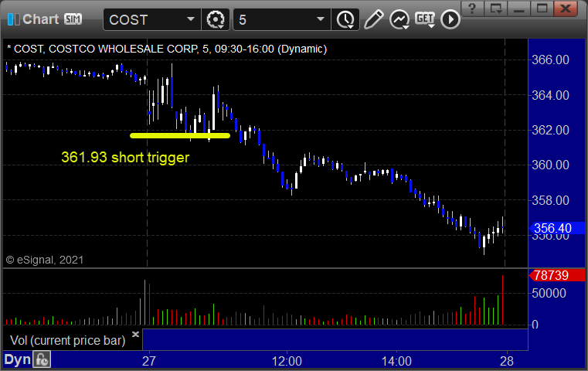
Task: Click the 364.00 price axis label
Action: click(550, 95)
